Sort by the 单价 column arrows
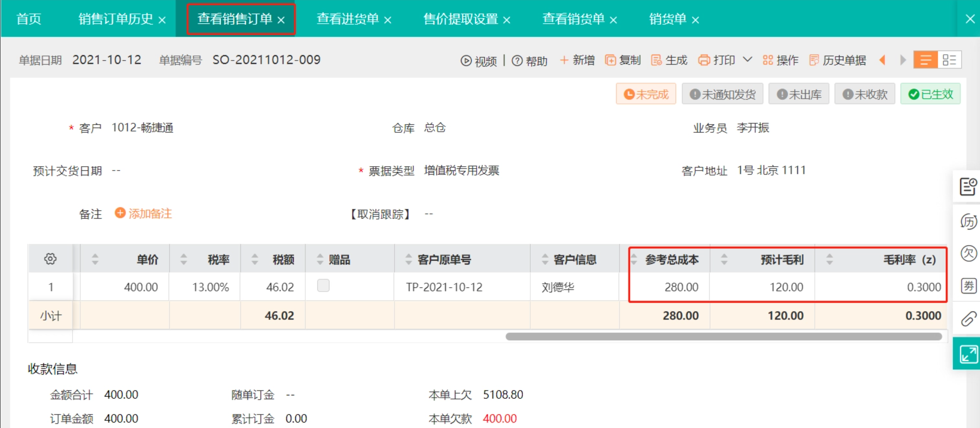The height and width of the screenshot is (428, 980). [95, 259]
